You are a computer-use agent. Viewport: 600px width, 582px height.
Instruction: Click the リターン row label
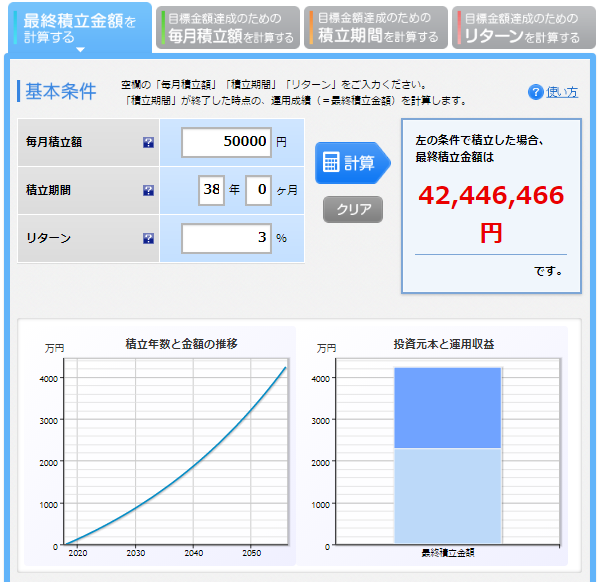tap(48, 238)
